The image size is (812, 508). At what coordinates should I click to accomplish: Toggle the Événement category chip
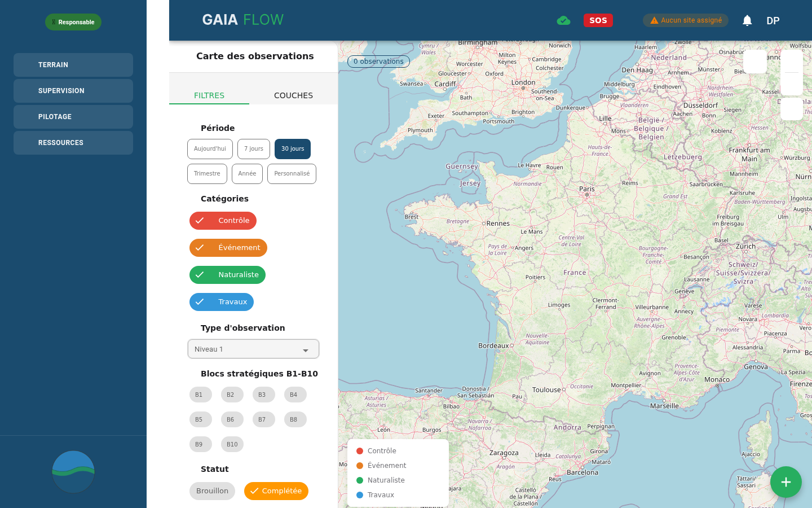[228, 248]
